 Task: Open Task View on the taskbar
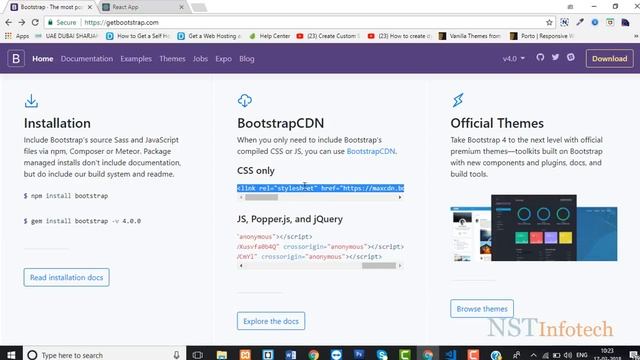click(x=198, y=355)
